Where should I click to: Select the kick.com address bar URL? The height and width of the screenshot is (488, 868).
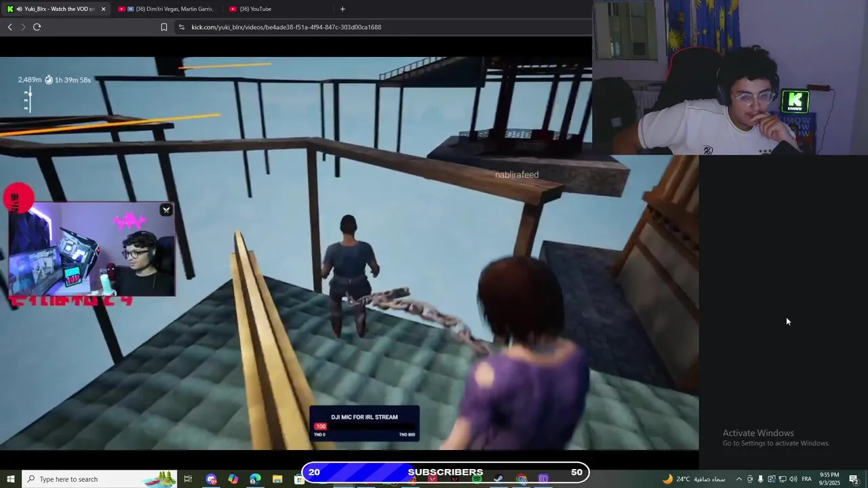coord(286,27)
